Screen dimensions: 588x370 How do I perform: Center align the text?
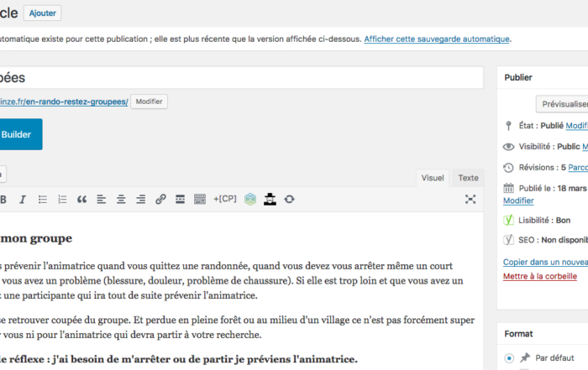click(121, 199)
